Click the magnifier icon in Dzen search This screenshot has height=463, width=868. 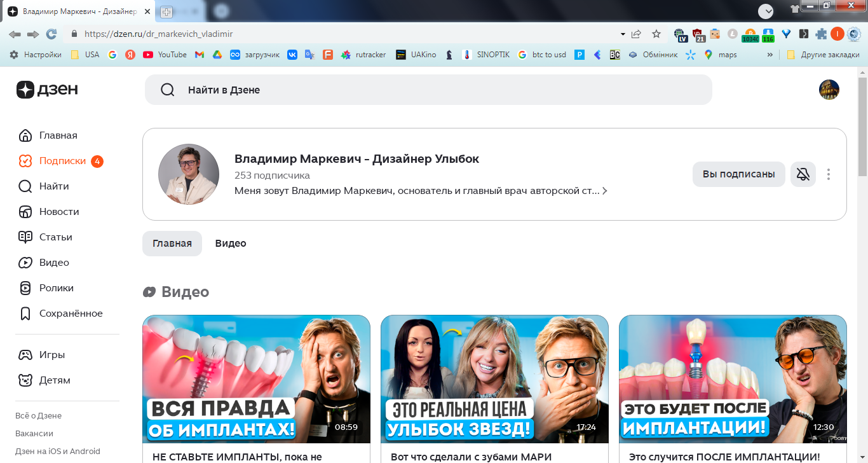167,90
